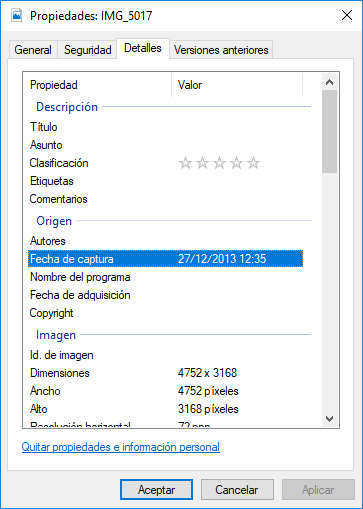Image resolution: width=363 pixels, height=509 pixels.
Task: Click the Origen group header
Action: tap(54, 221)
